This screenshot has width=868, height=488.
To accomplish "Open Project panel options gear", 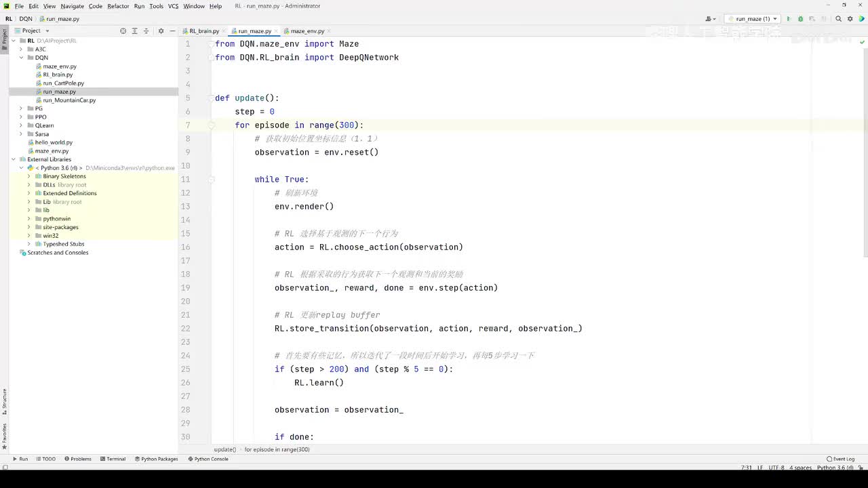I will tap(161, 30).
